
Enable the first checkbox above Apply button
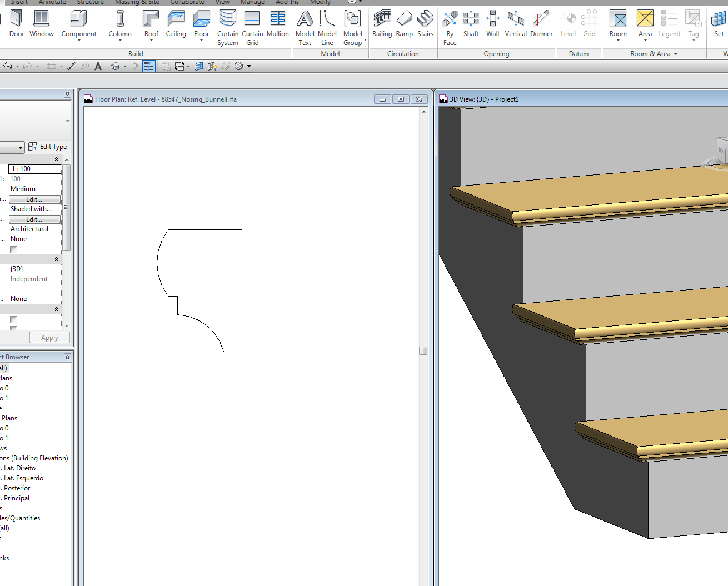pyautogui.click(x=14, y=319)
